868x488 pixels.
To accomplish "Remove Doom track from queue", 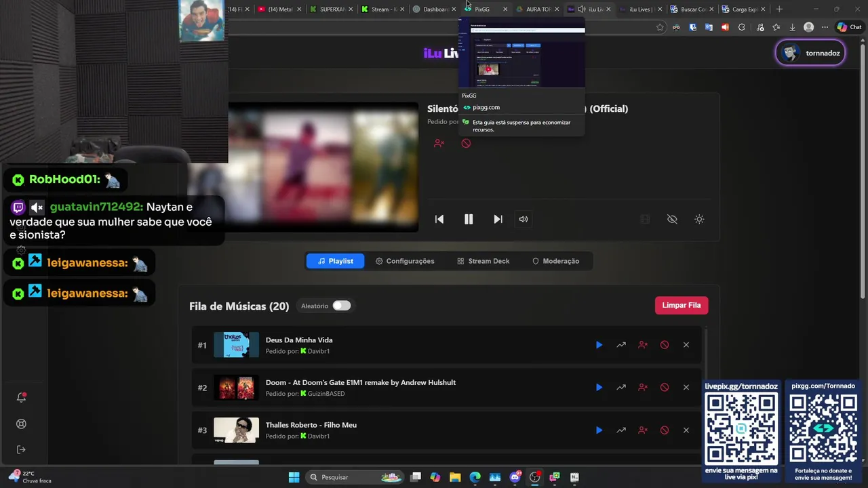I will pyautogui.click(x=686, y=388).
